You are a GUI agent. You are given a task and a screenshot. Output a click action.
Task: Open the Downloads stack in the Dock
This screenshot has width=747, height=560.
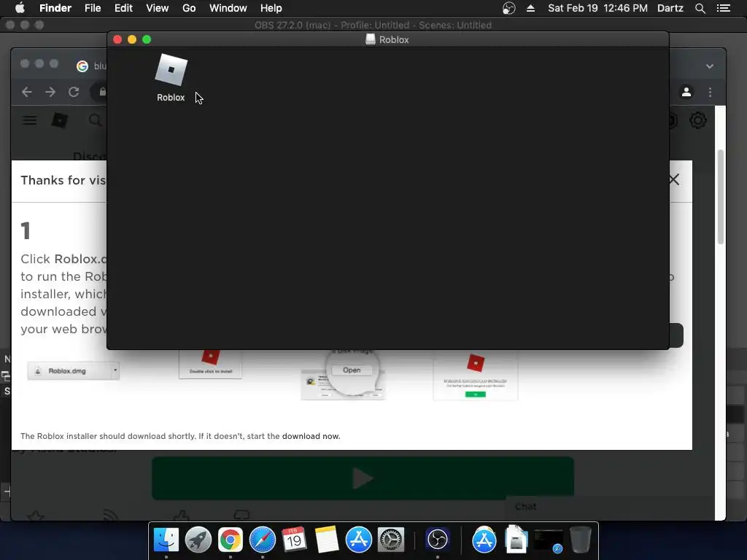click(516, 540)
